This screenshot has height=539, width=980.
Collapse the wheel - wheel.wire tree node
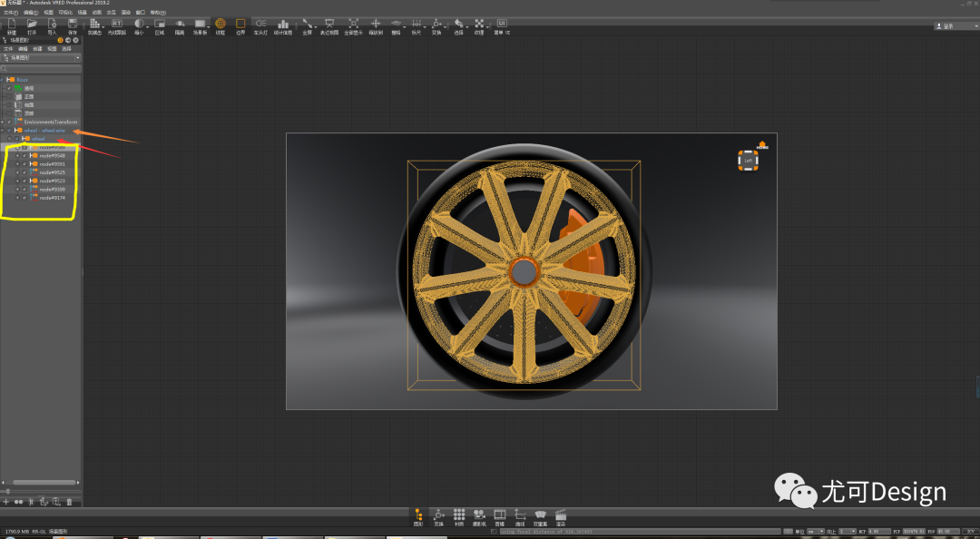(x=3, y=131)
